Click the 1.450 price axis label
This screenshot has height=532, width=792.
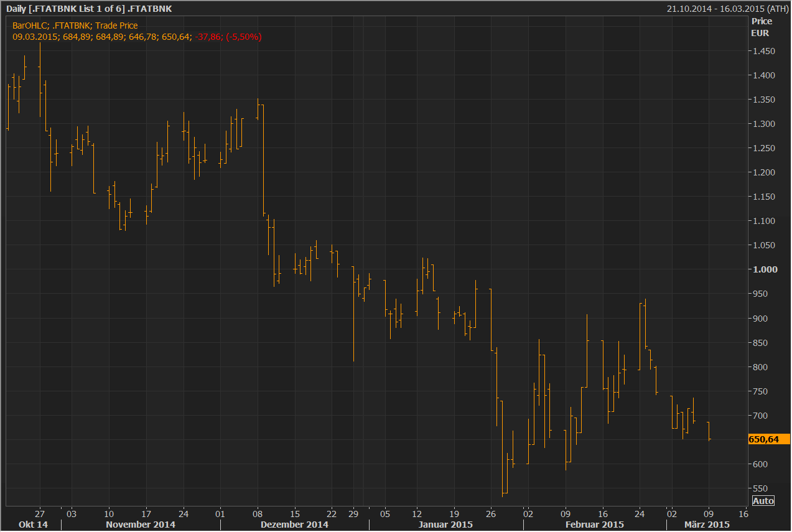(x=763, y=52)
